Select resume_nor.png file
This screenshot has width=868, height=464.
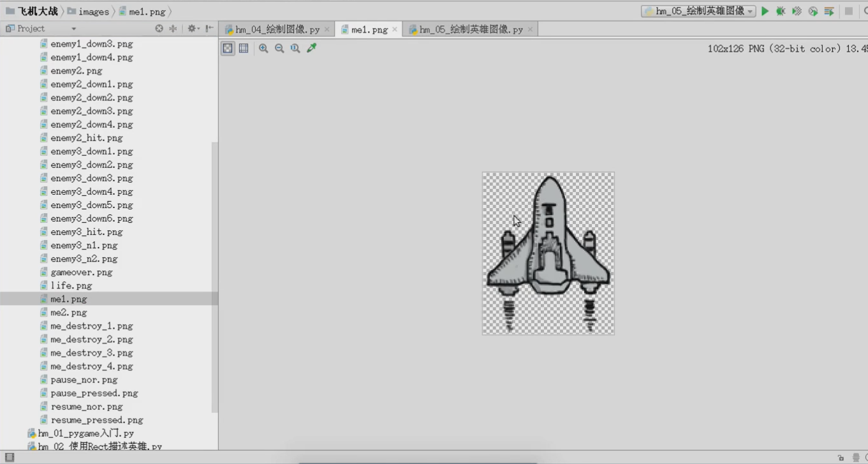pyautogui.click(x=87, y=406)
